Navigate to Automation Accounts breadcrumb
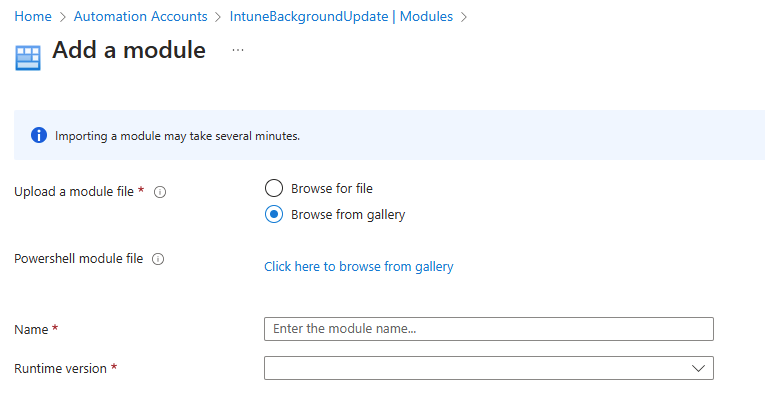The image size is (765, 401). coord(141,16)
